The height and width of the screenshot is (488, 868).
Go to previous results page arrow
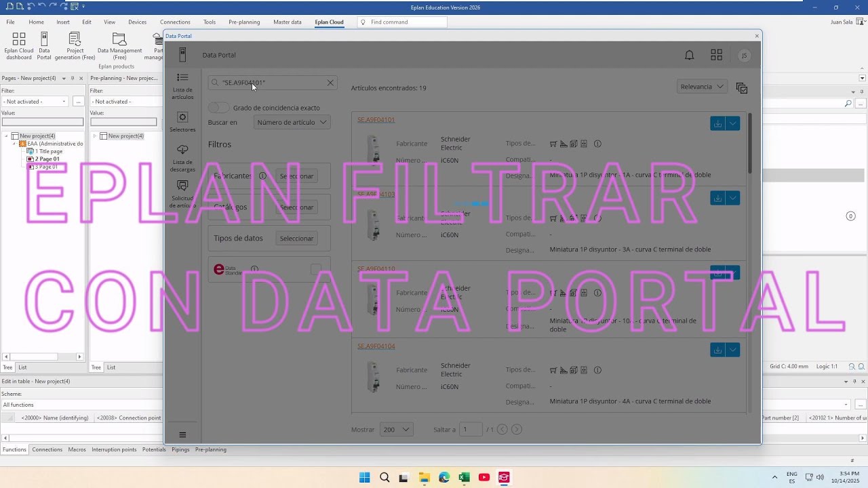(502, 429)
